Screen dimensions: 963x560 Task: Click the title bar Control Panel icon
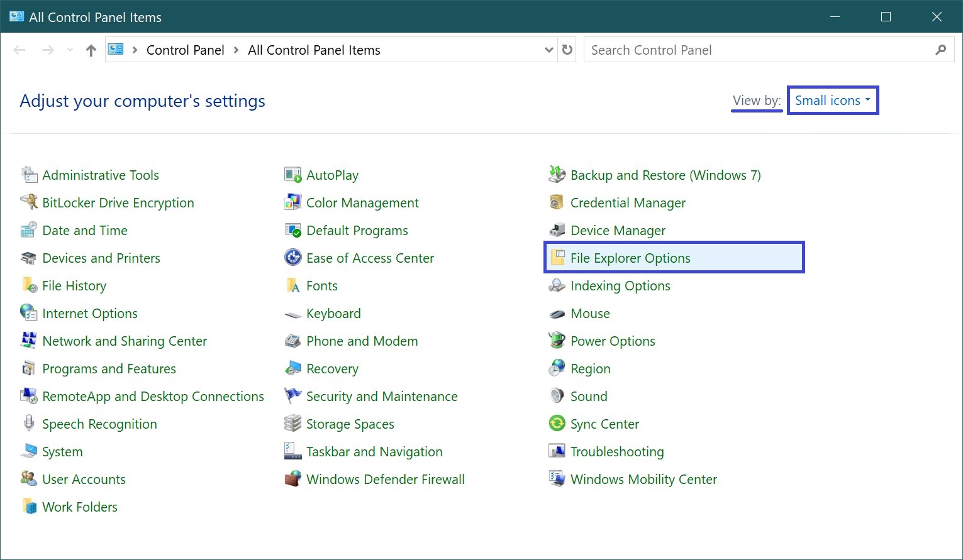(16, 16)
